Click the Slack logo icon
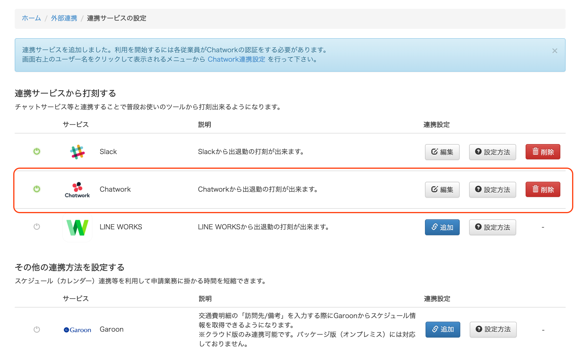The height and width of the screenshot is (364, 588). pos(77,152)
